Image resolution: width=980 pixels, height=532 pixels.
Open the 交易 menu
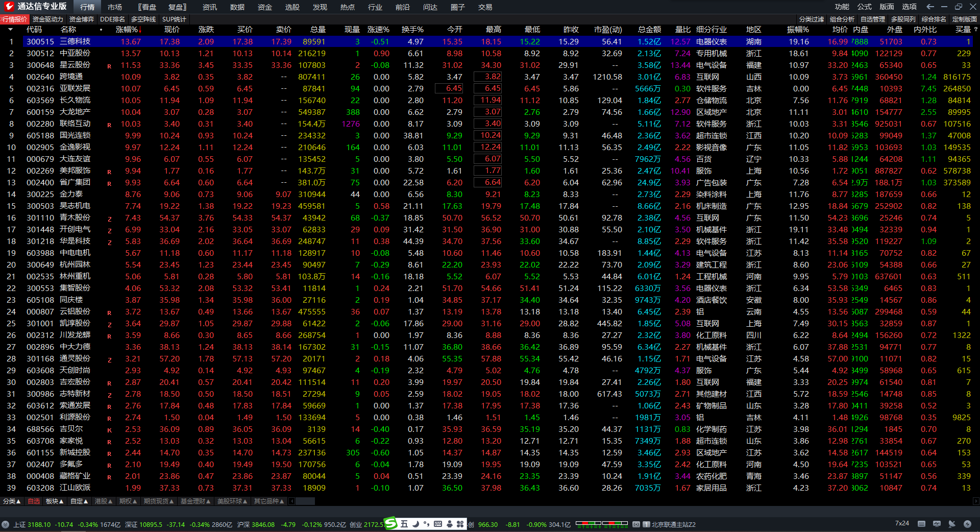point(485,7)
